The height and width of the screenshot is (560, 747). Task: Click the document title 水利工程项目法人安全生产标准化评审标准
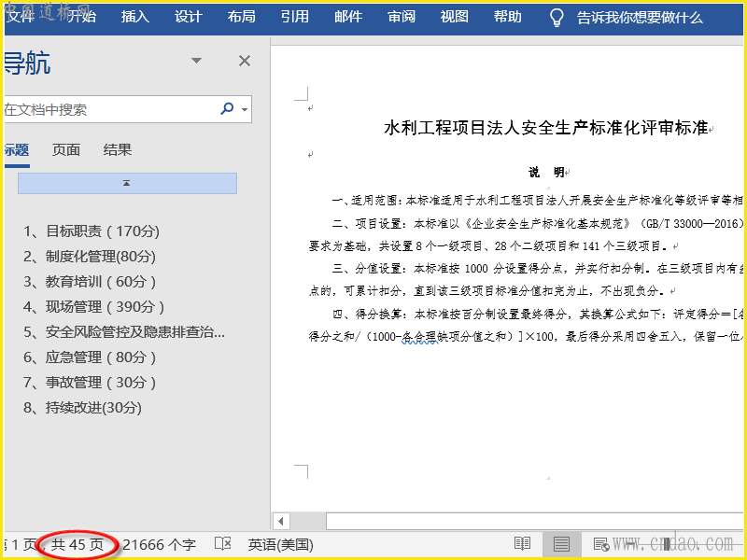546,128
